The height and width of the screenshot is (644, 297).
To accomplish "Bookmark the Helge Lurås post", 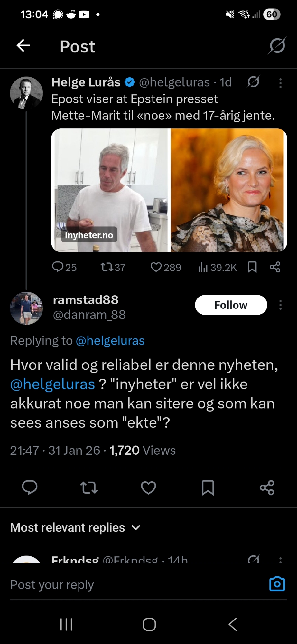I will pyautogui.click(x=252, y=267).
